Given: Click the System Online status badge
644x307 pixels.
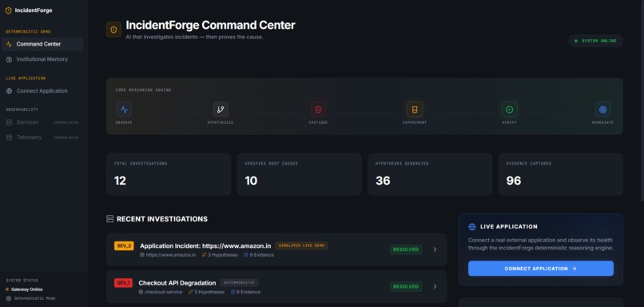Looking at the screenshot, I should coord(595,41).
